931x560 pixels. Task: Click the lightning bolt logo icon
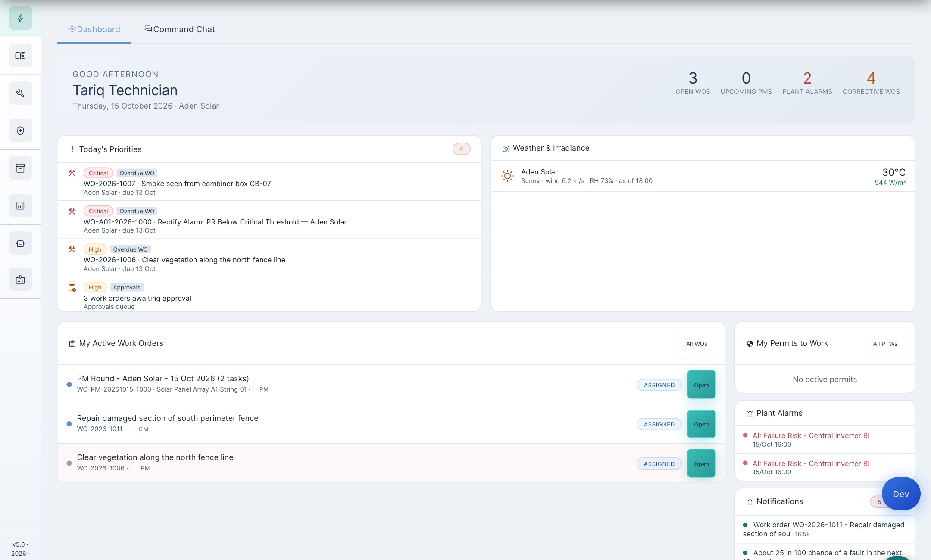coord(20,18)
